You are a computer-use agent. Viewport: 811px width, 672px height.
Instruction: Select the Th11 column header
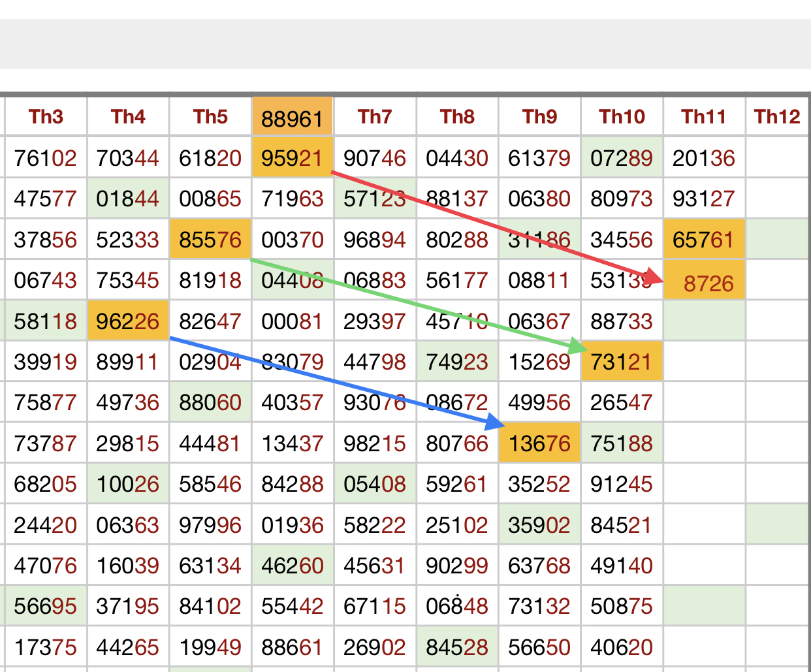click(704, 117)
